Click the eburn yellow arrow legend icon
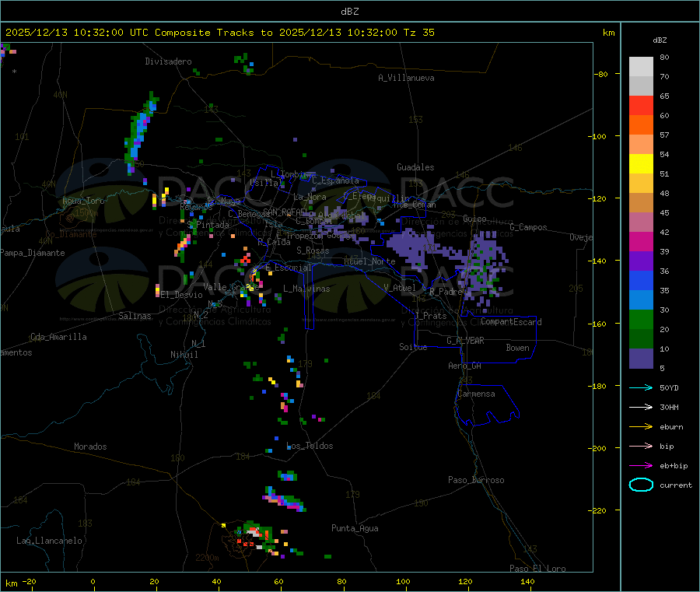 point(641,426)
